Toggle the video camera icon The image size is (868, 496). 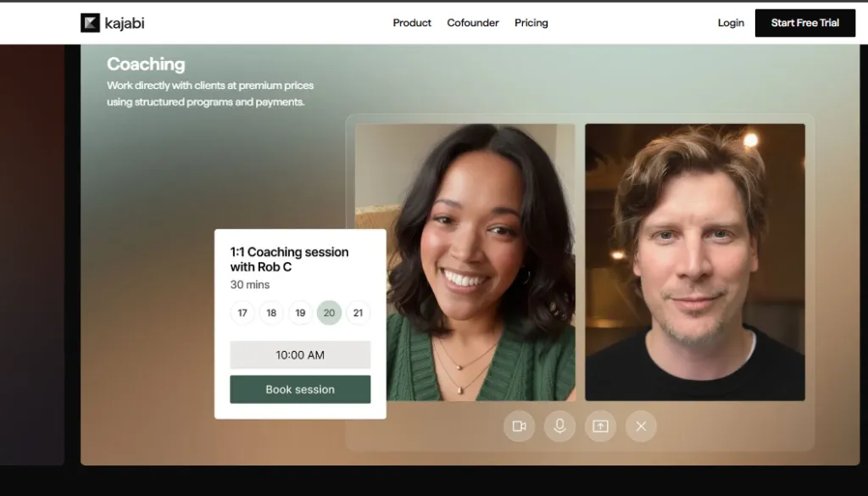point(519,426)
